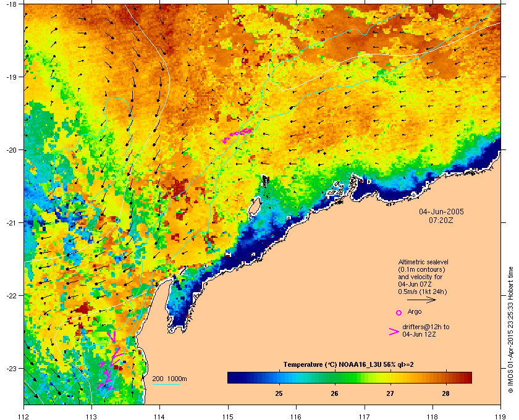The width and height of the screenshot is (519, 420).
Task: Click the Altimetric sealevel legend line
Action: click(x=423, y=262)
